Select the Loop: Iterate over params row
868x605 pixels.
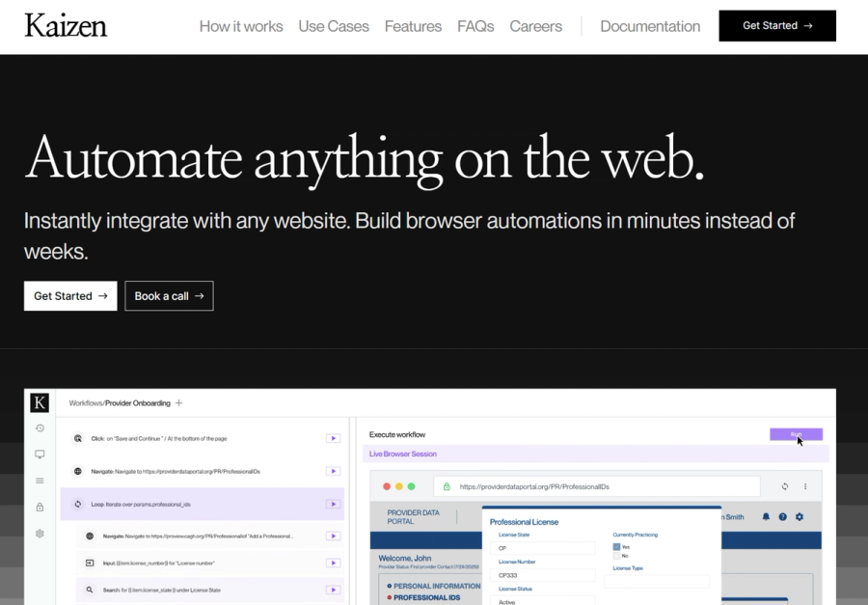coord(203,504)
